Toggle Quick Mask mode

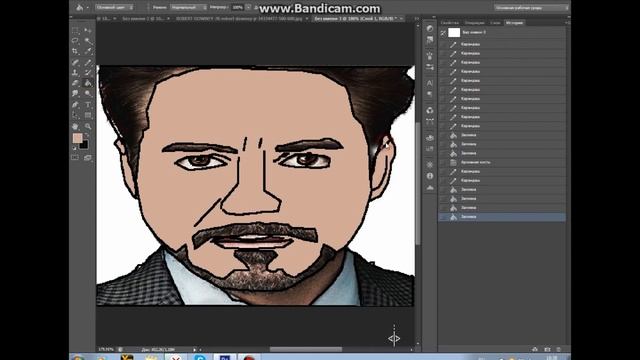[75, 158]
